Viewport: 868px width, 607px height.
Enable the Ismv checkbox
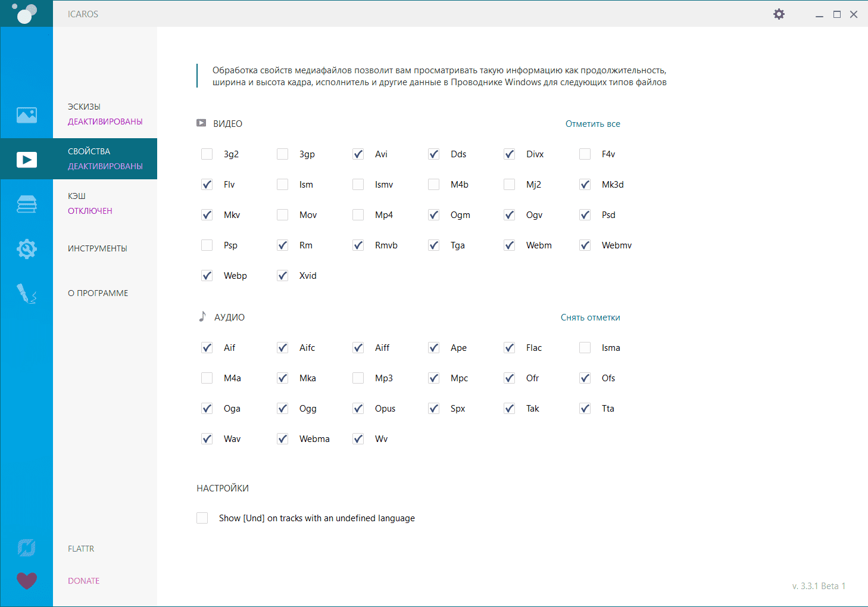tap(358, 185)
